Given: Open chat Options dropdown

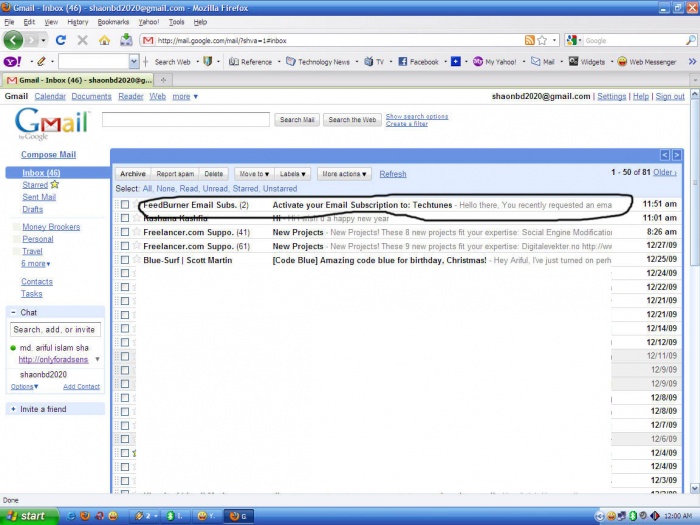Looking at the screenshot, I should coord(25,387).
